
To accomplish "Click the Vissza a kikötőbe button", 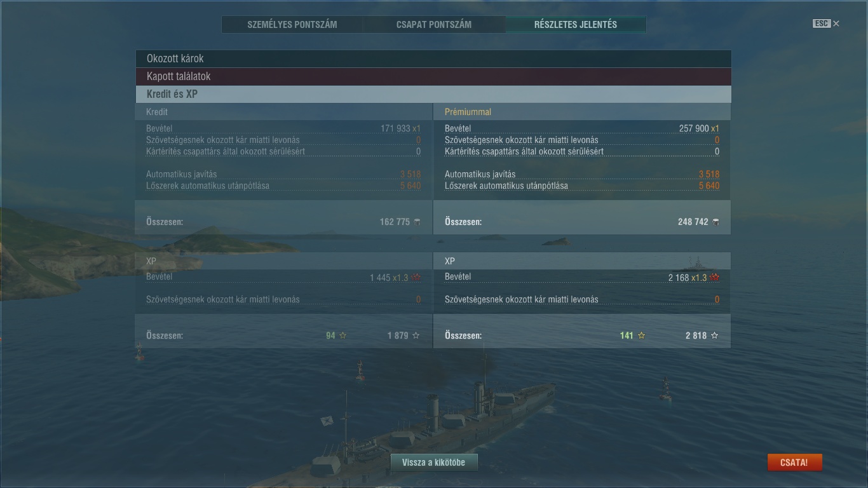I will click(x=433, y=463).
